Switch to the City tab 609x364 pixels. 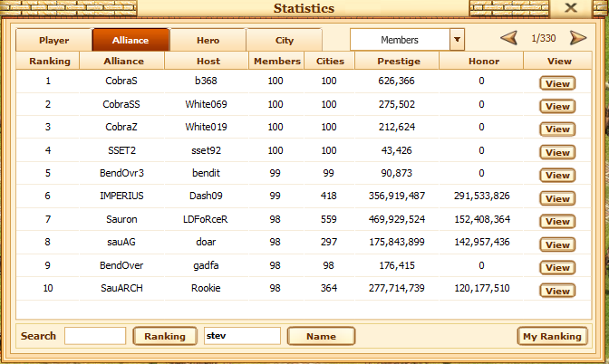pos(284,41)
